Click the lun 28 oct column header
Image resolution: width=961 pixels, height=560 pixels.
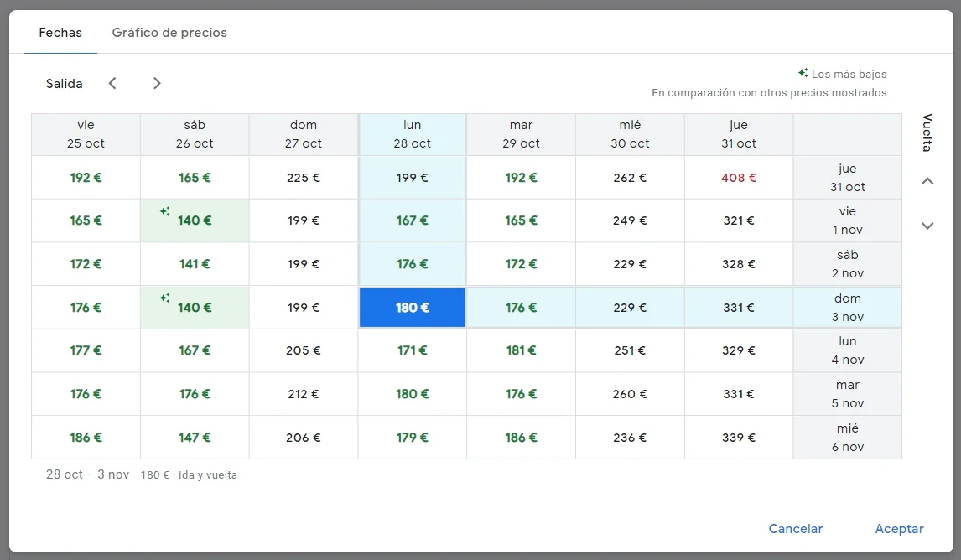[412, 134]
